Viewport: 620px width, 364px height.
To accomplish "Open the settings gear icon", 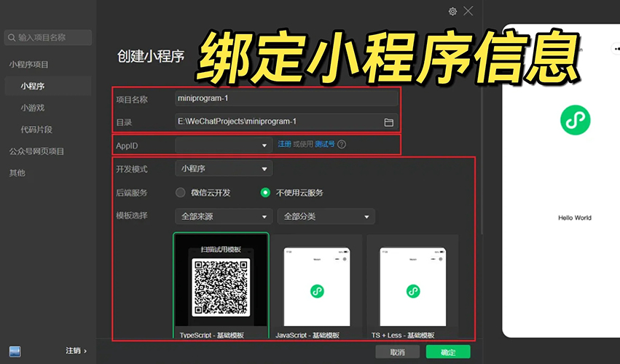I will [x=452, y=12].
